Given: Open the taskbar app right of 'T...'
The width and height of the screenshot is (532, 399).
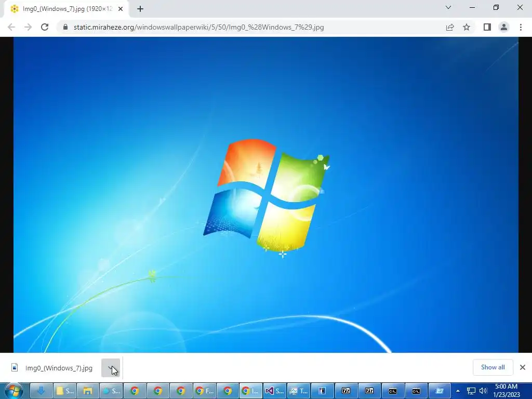Looking at the screenshot, I should 322,391.
